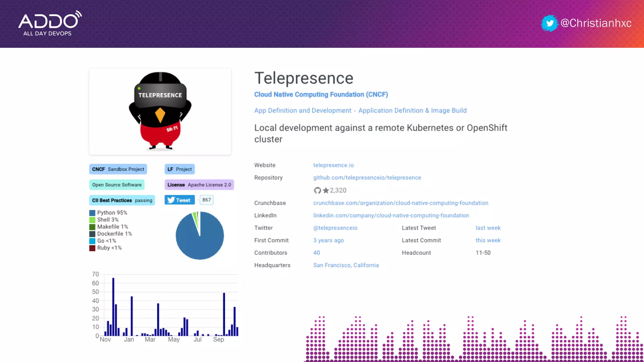Image resolution: width=644 pixels, height=362 pixels.
Task: Click the 867 tweet count bubble
Action: point(207,200)
